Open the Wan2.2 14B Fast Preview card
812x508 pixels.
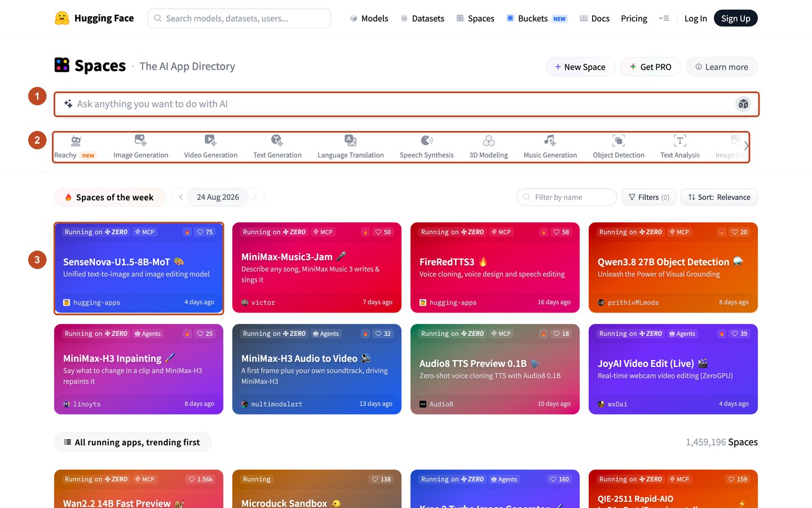tap(139, 489)
